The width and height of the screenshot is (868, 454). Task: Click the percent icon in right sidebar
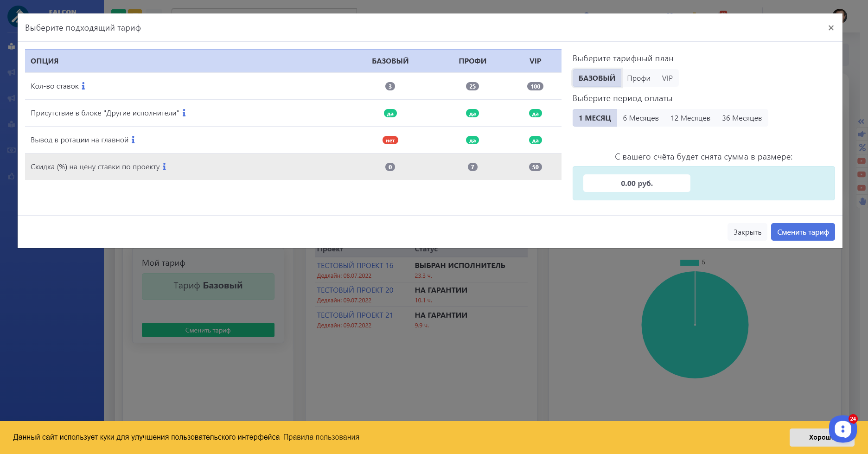(x=862, y=147)
